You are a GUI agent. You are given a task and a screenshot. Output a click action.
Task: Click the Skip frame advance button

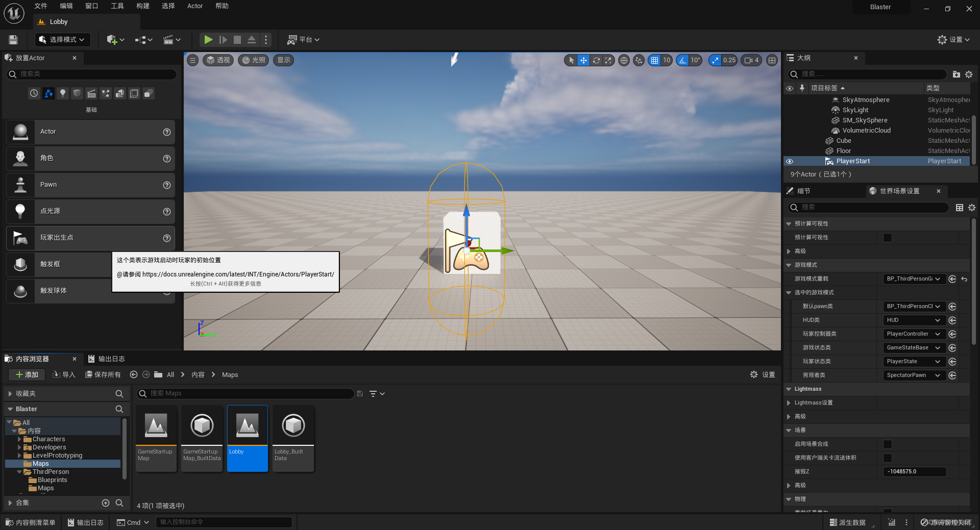point(223,39)
